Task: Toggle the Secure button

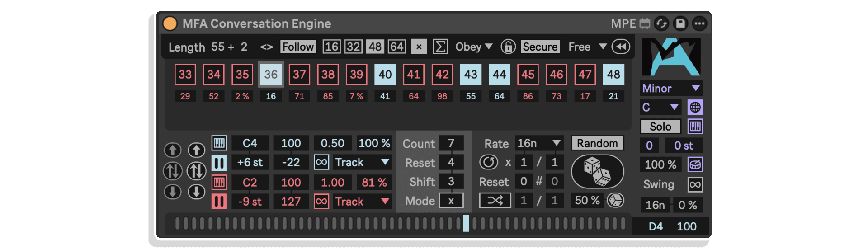Action: coord(540,47)
